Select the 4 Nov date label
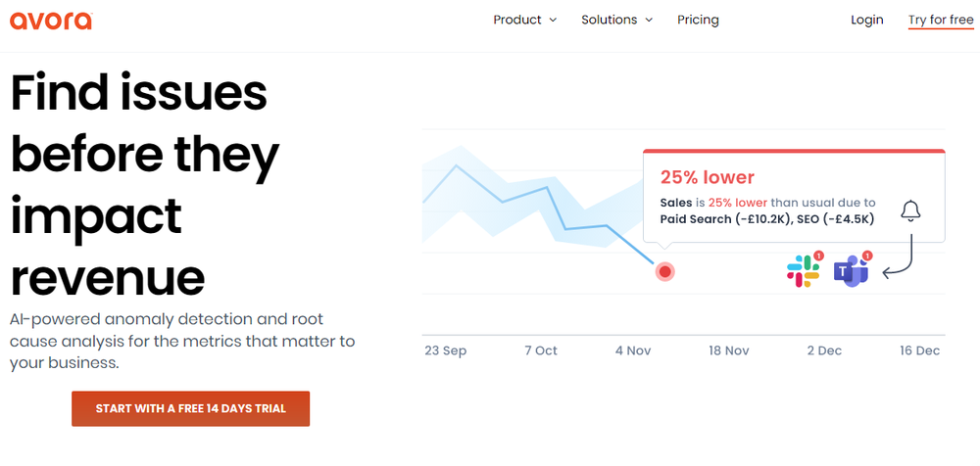The image size is (980, 466). point(633,350)
